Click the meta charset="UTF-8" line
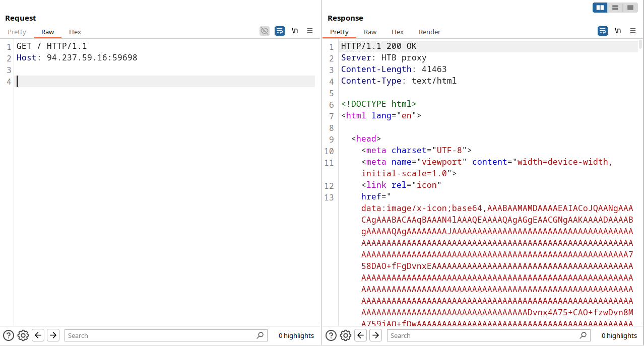Screen dimensions: 644x346 pos(417,151)
